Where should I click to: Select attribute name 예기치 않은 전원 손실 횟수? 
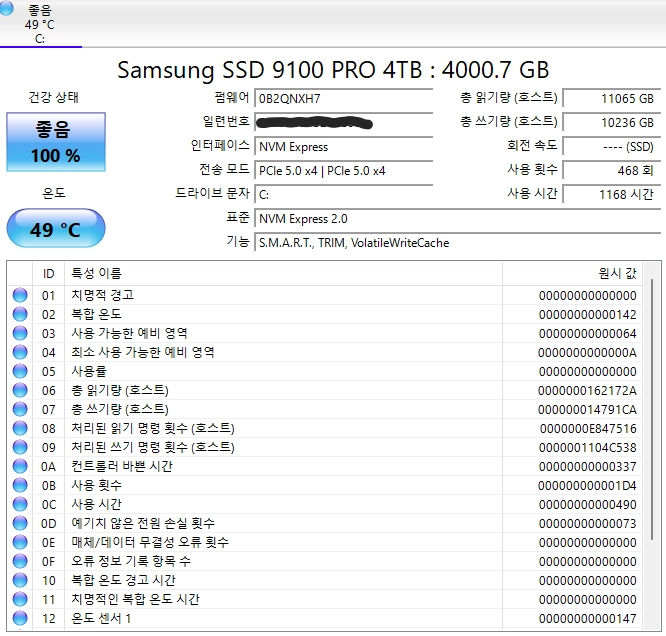(x=143, y=523)
